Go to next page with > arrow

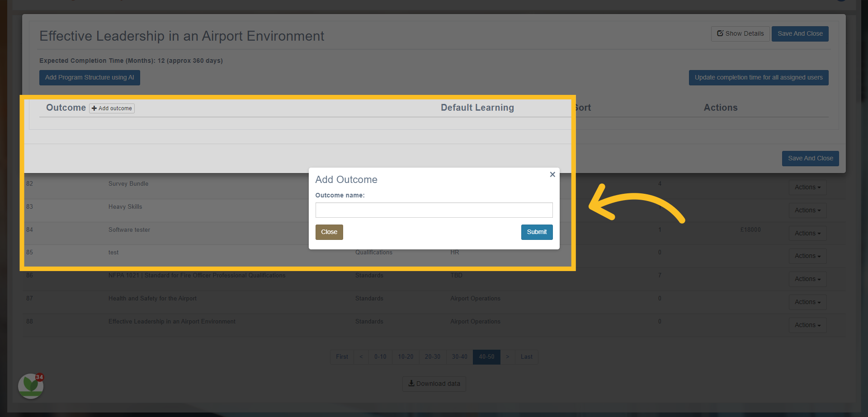508,357
